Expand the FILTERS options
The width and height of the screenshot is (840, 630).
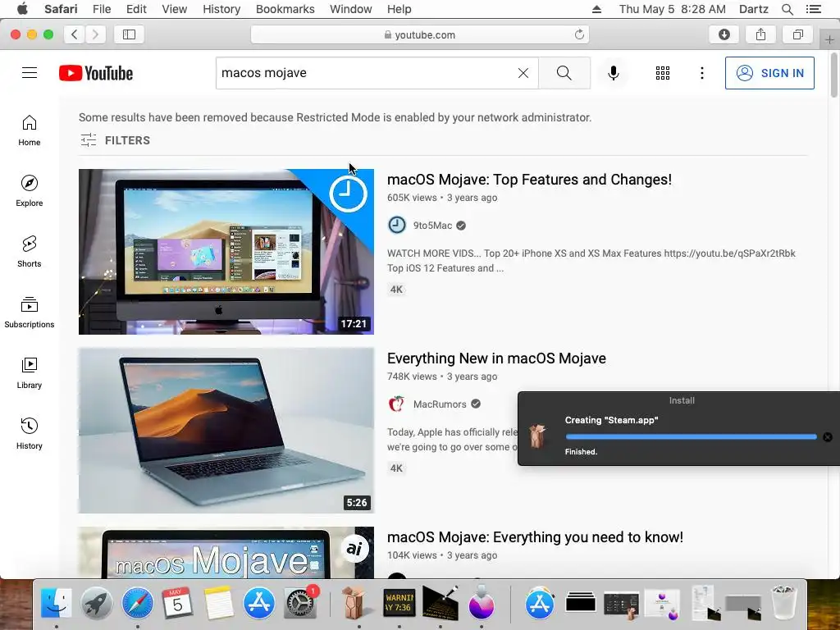(115, 140)
